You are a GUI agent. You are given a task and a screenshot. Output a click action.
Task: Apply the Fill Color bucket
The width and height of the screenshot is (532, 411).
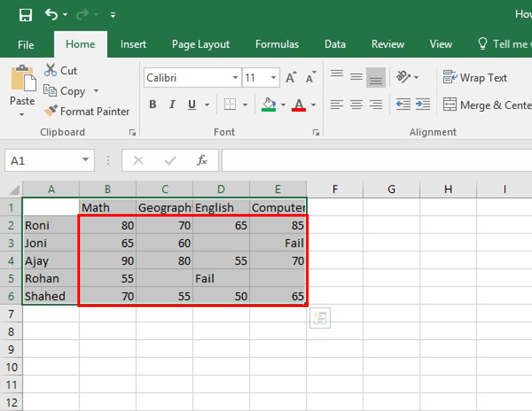click(x=269, y=104)
